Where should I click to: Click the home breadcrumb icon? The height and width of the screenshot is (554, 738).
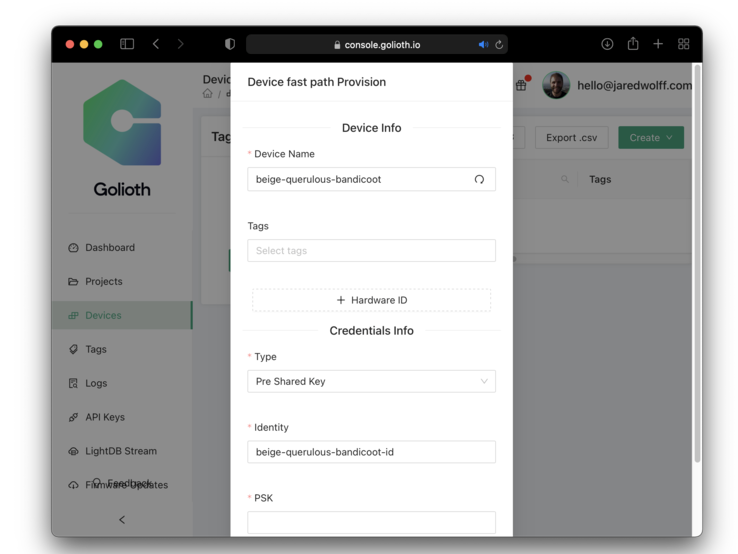tap(208, 94)
